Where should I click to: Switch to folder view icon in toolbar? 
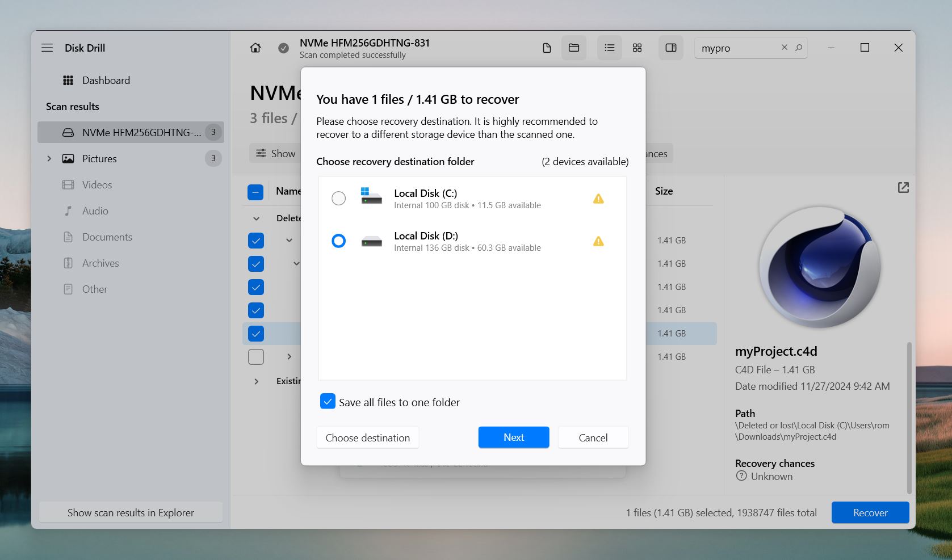coord(574,48)
